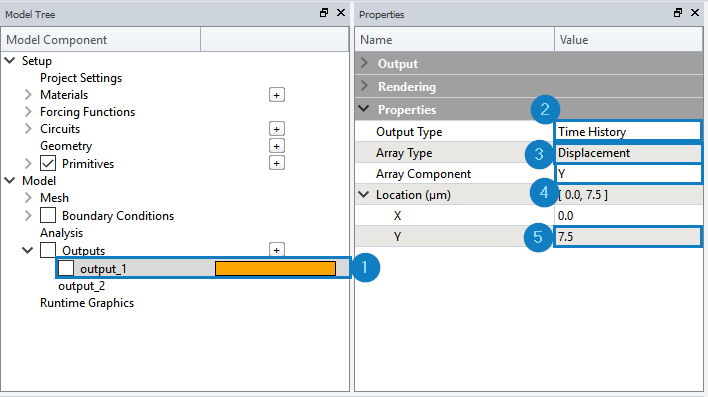Expand the Primitives node
This screenshot has width=708, height=397.
28,163
